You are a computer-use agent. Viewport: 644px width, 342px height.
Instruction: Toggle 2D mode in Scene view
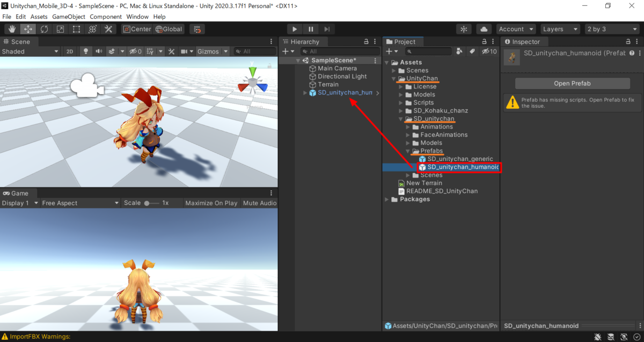[69, 51]
